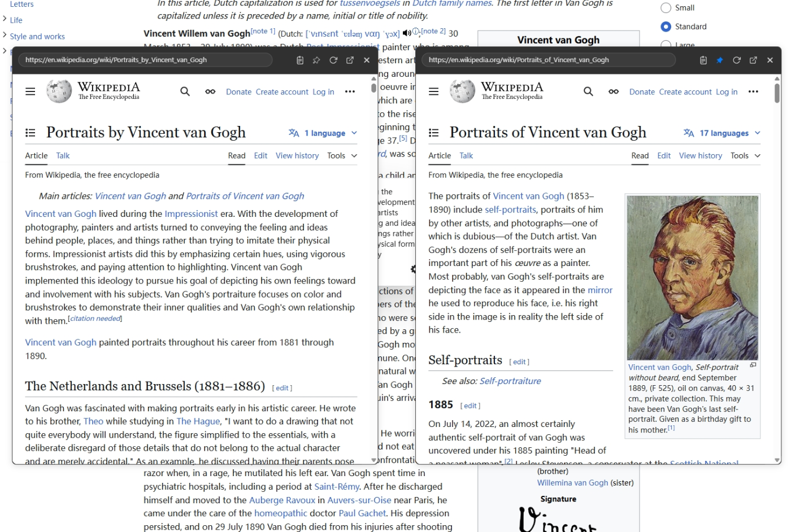This screenshot has height=532, width=791.
Task: Open the Impressionist link
Action: [191, 214]
